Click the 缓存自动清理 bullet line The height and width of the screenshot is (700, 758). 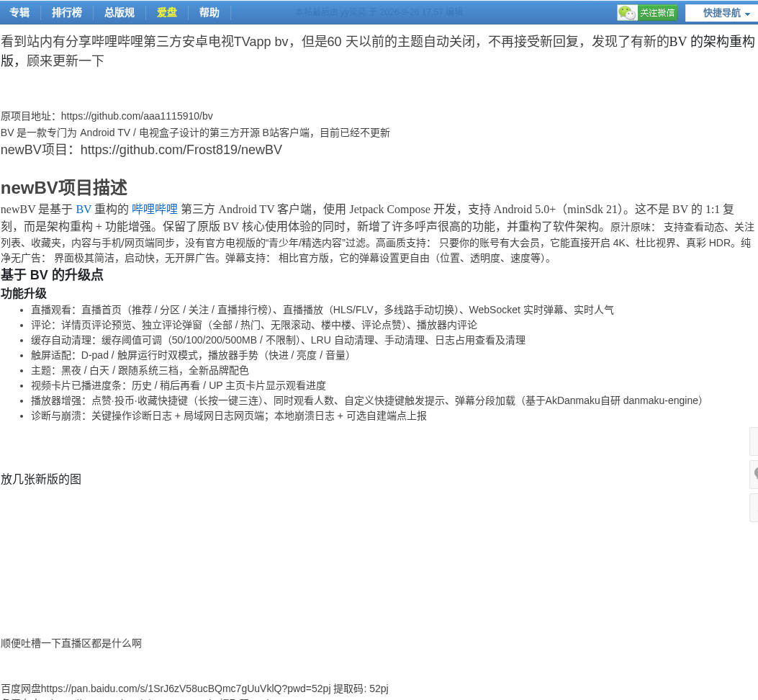coord(278,340)
